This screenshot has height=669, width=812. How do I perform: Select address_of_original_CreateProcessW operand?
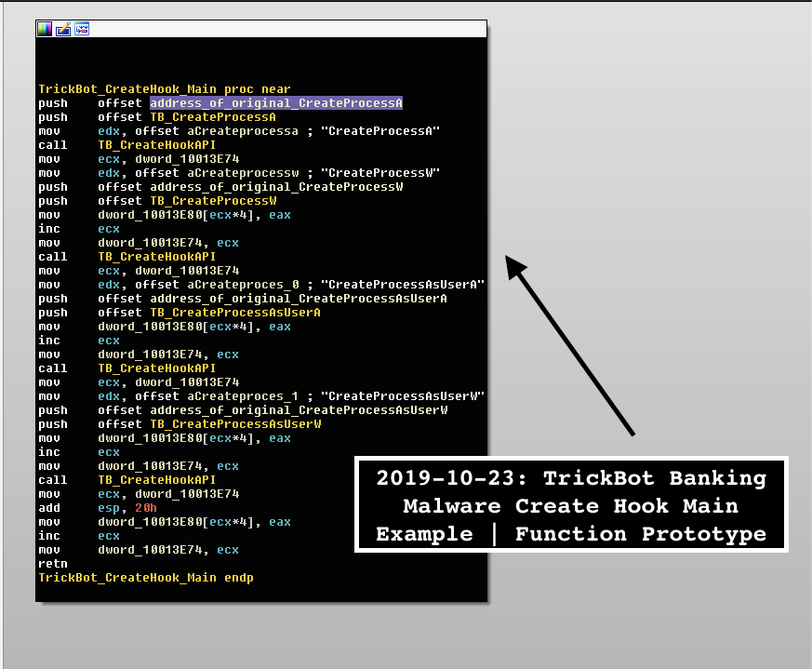tap(276, 187)
